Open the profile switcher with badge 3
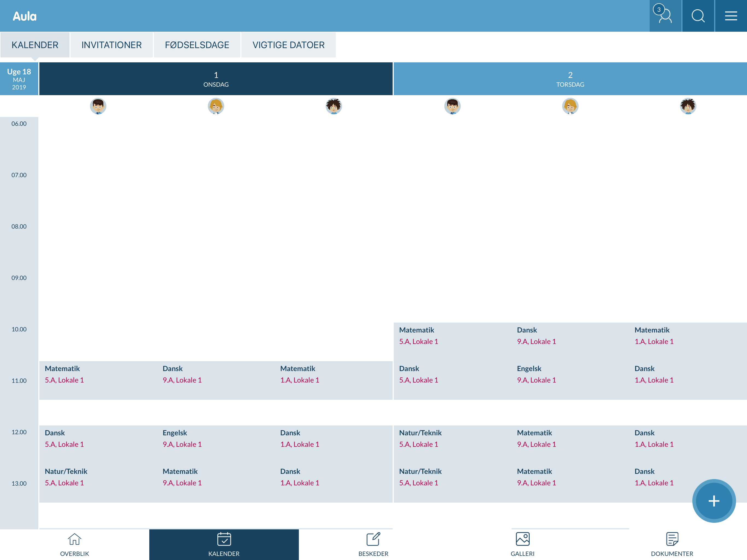Viewport: 747px width, 560px height. pos(665,16)
